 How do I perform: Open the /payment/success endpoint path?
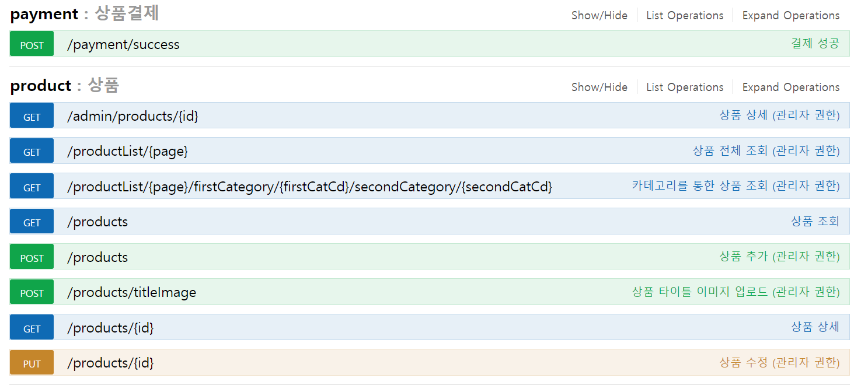click(123, 44)
